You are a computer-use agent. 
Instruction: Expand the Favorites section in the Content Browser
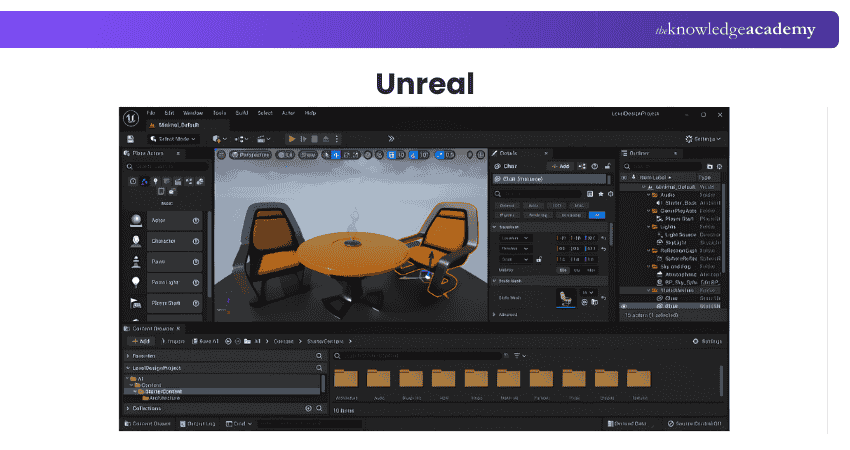128,356
